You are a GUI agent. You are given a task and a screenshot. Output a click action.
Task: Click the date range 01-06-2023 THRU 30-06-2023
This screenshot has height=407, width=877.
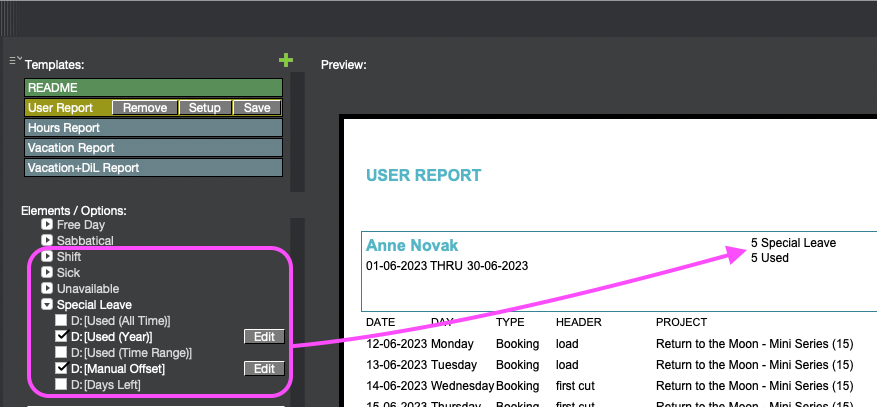[x=447, y=266]
